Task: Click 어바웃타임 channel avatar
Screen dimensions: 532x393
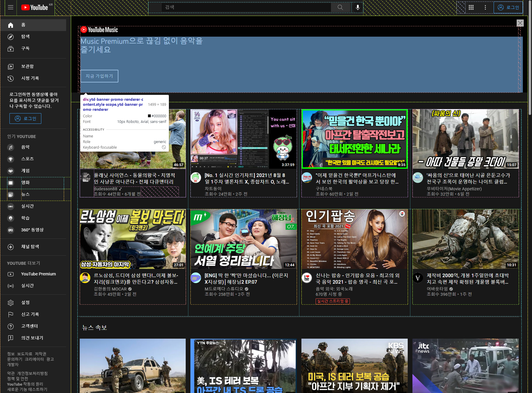Action: click(x=418, y=278)
